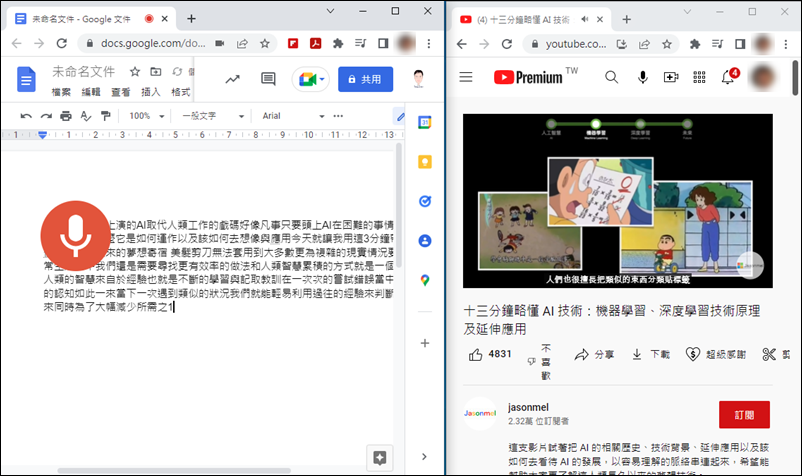Open YouTube notifications bell
Screen dimensions: 802x476
click(x=728, y=77)
